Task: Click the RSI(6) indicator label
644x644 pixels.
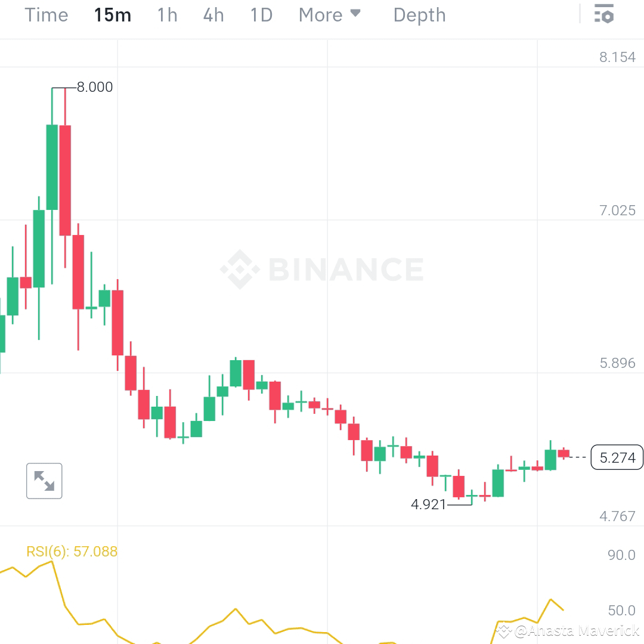Action: coord(72,552)
